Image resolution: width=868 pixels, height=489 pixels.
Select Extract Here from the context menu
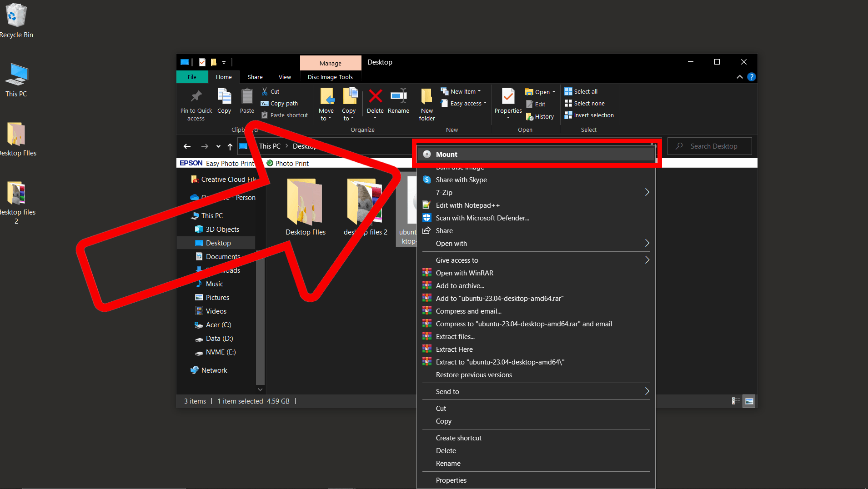pos(453,349)
